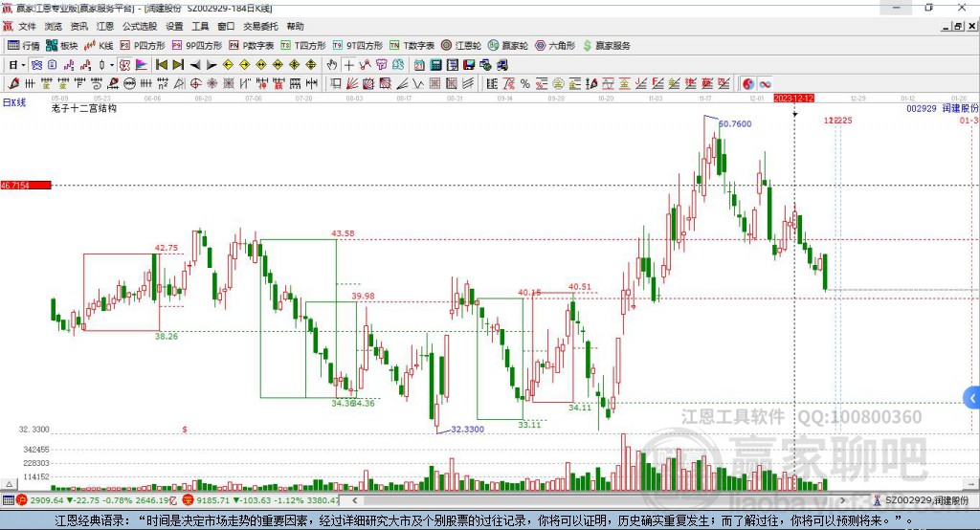The height and width of the screenshot is (530, 980).
Task: Open the P数字表 tool
Action: [252, 46]
